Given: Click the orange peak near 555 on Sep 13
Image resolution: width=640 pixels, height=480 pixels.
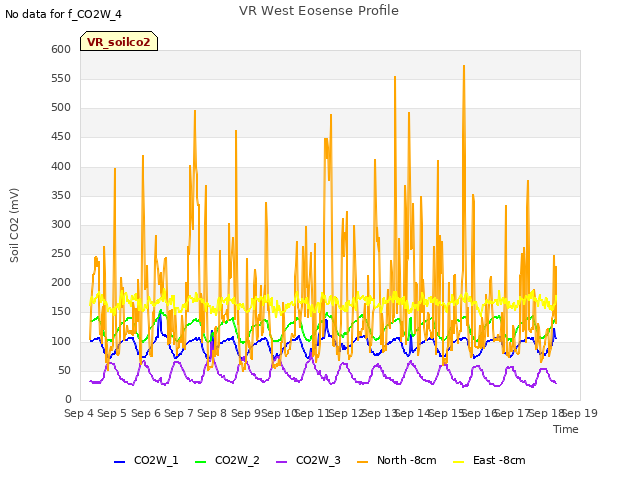Looking at the screenshot, I should 395,77.
